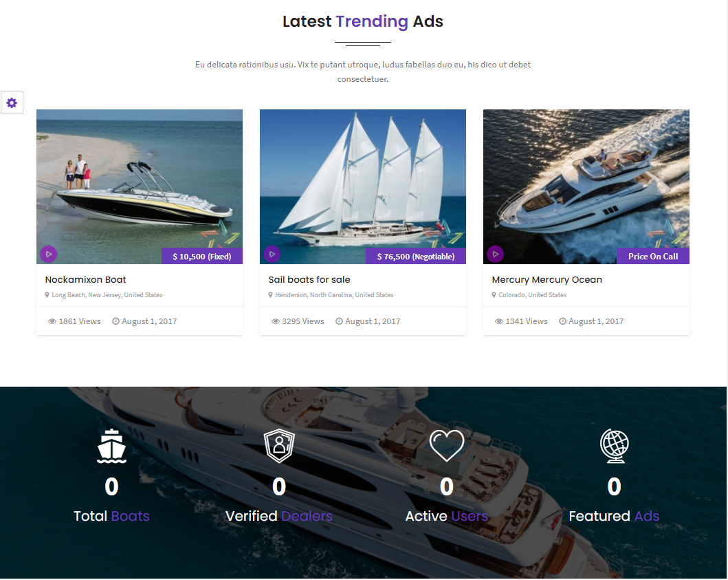Image resolution: width=728 pixels, height=580 pixels.
Task: Open the Nockamixon Boat listing title
Action: tap(85, 280)
